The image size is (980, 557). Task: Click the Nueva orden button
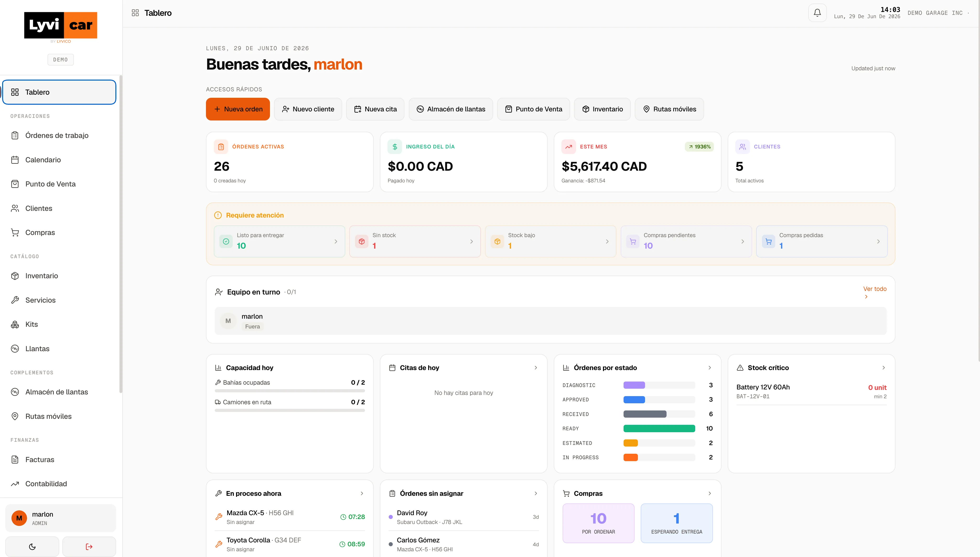(238, 109)
